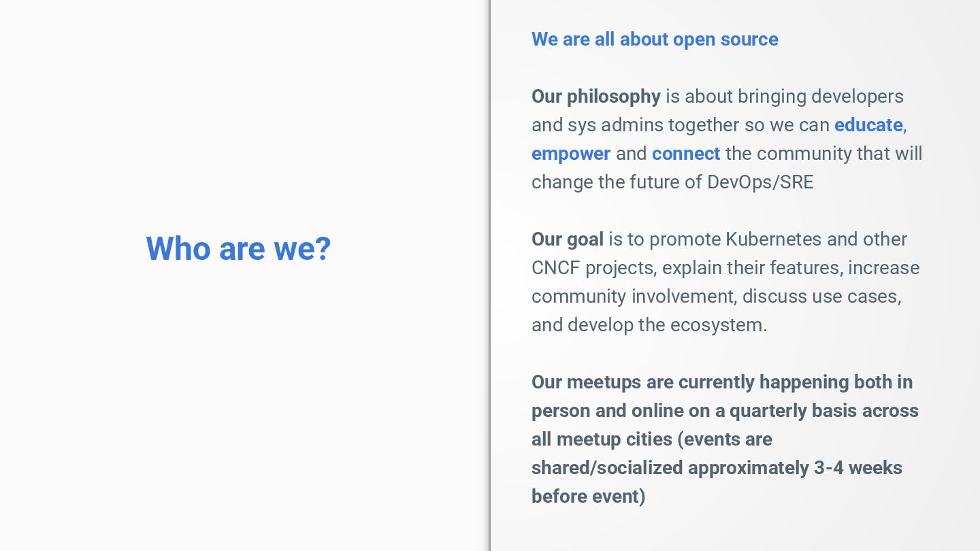Viewport: 980px width, 551px height.
Task: Click the "shared/socialized" text
Action: 607,468
